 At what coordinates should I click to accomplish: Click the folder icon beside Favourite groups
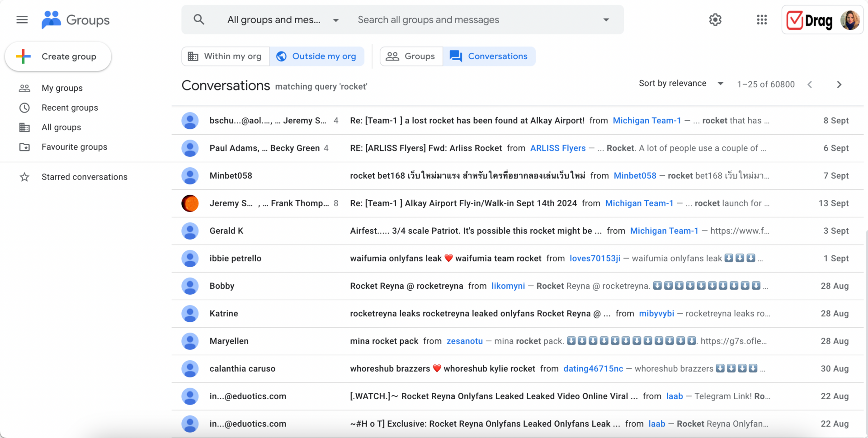click(24, 147)
